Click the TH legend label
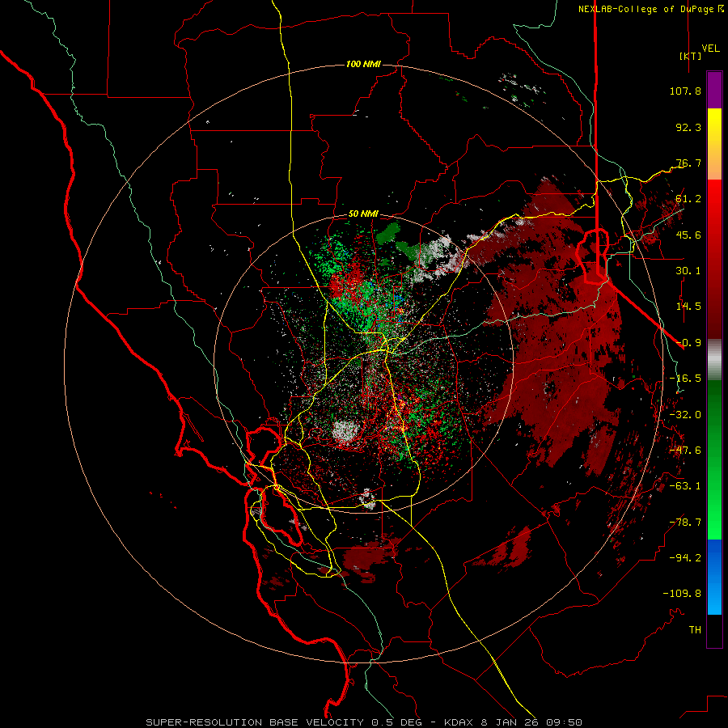728x728 pixels. click(695, 630)
